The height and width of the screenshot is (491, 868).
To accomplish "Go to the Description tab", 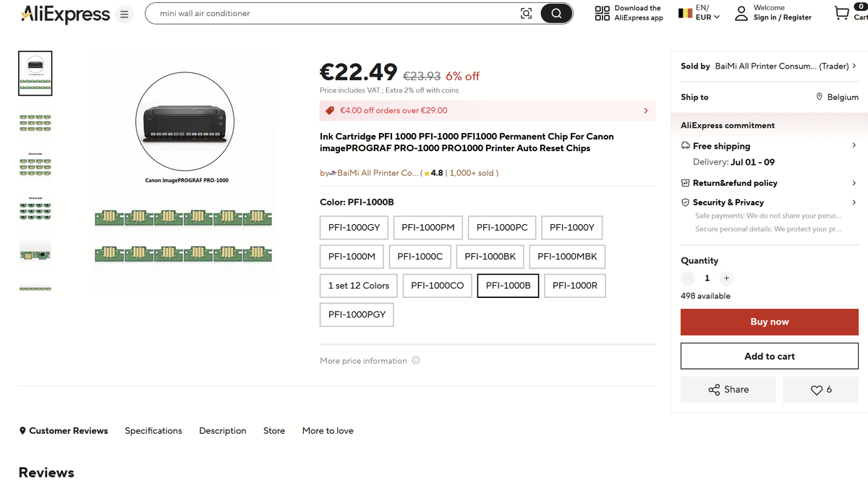I will pyautogui.click(x=223, y=431).
